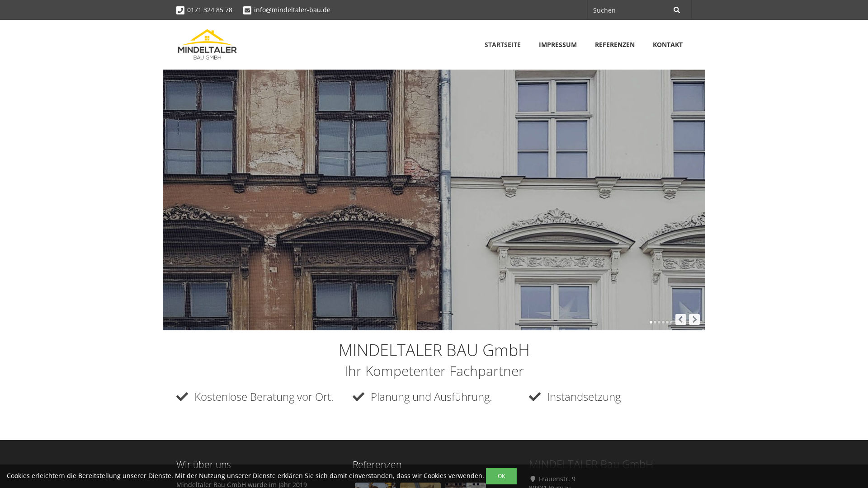Image resolution: width=868 pixels, height=488 pixels.
Task: Select the second slider pagination dot
Action: pyautogui.click(x=655, y=322)
